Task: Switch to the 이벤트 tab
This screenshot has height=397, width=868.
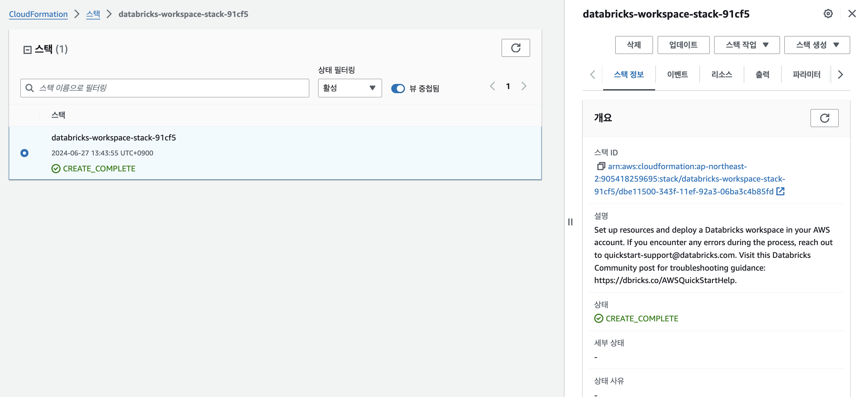Action: (x=677, y=74)
